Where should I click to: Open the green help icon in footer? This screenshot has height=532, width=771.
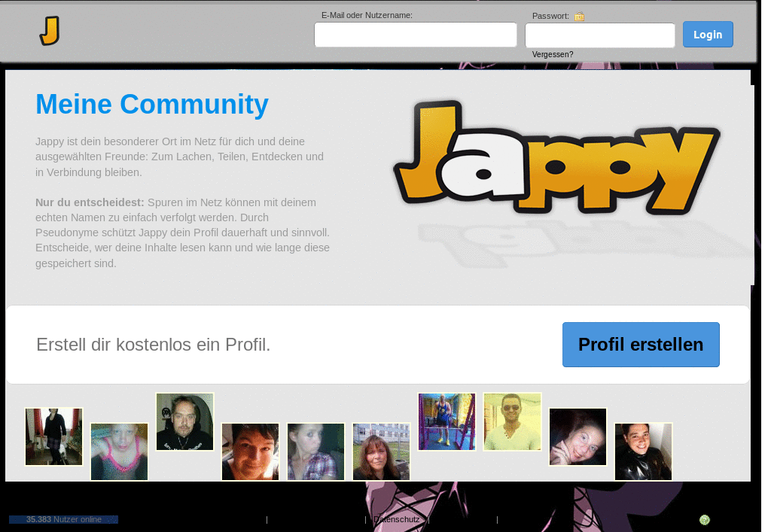click(x=705, y=520)
